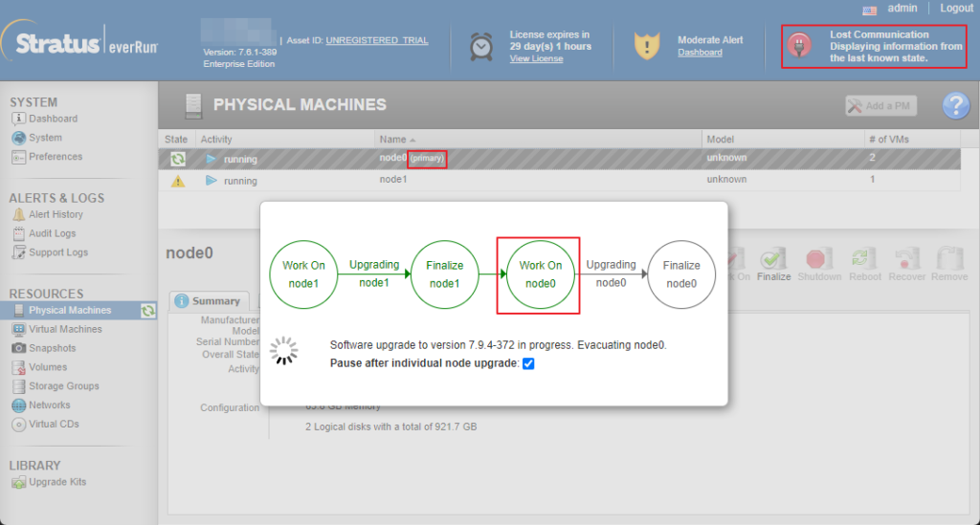Click the US flag language icon

click(869, 10)
